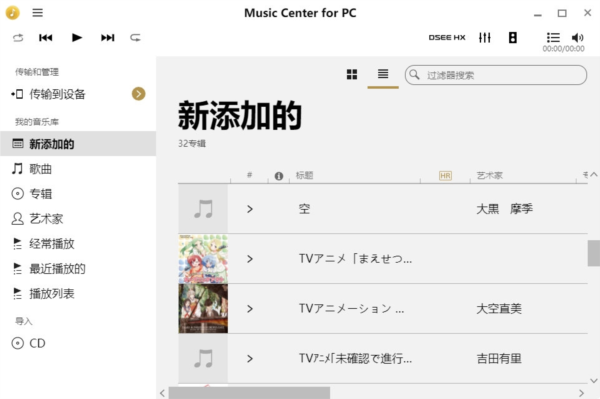Open the equalizer settings
This screenshot has width=600, height=399.
485,37
